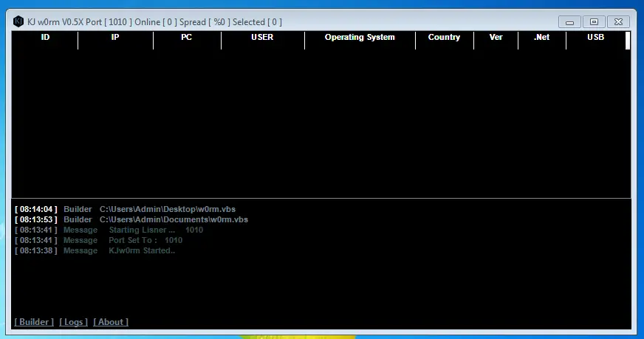Click the USB column header
Image resolution: width=644 pixels, height=339 pixels.
595,38
